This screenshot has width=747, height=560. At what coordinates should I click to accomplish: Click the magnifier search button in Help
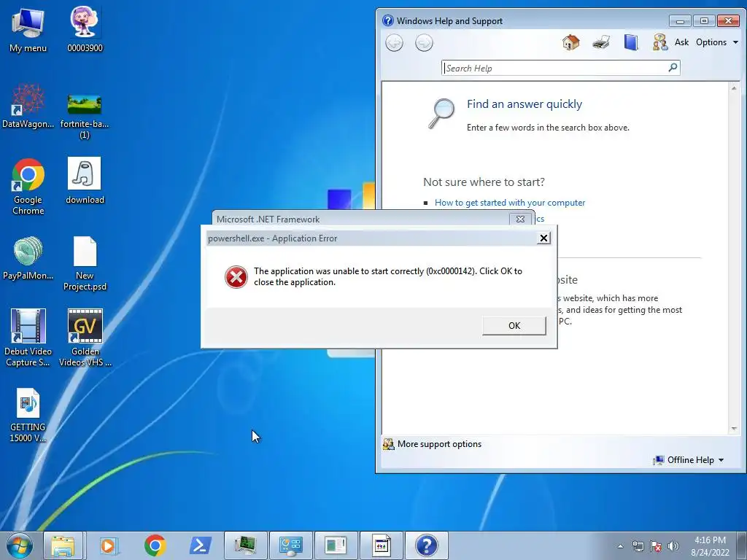click(673, 68)
